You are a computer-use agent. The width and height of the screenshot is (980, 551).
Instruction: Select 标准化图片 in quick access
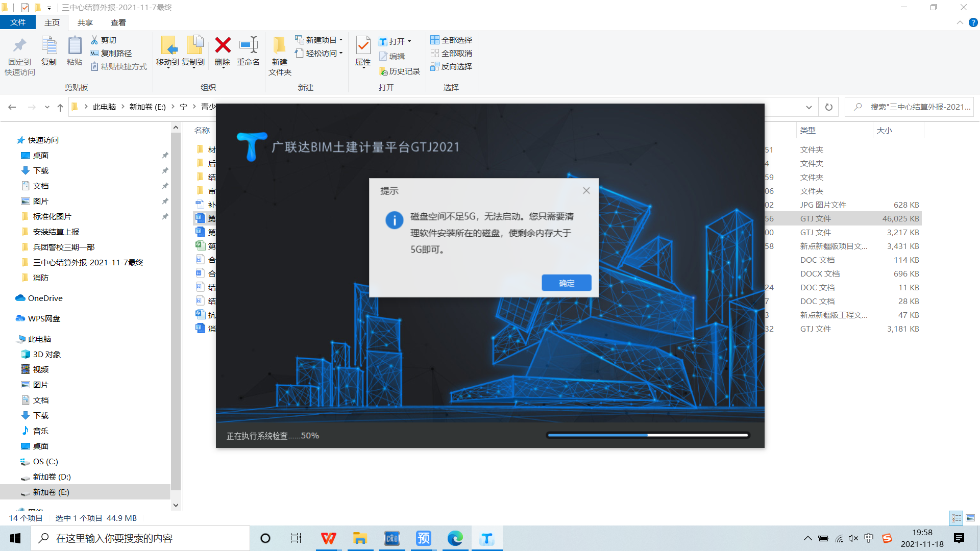[52, 216]
